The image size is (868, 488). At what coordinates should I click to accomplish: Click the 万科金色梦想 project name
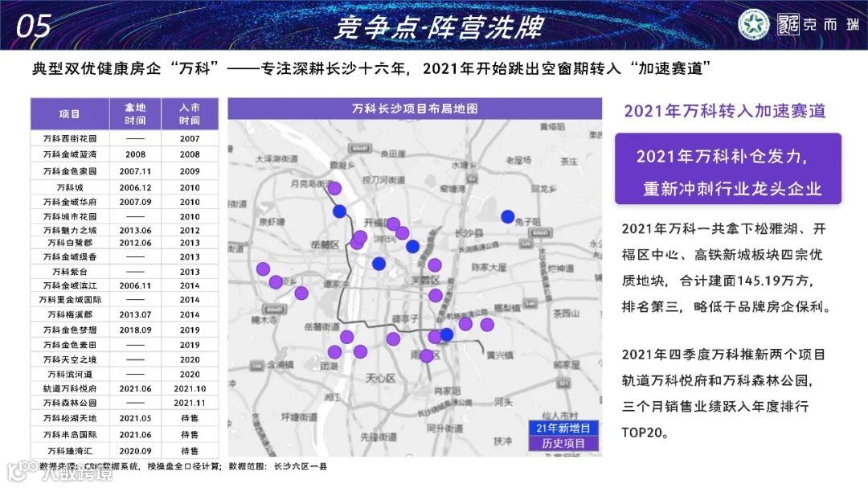click(70, 330)
